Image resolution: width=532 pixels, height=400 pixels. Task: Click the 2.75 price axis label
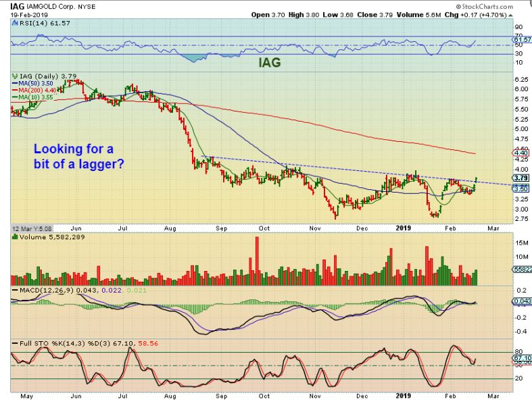coord(521,219)
